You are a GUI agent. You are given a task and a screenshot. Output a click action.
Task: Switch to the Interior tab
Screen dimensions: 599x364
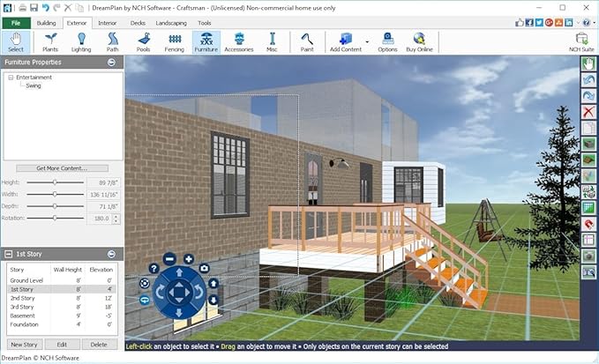click(108, 22)
